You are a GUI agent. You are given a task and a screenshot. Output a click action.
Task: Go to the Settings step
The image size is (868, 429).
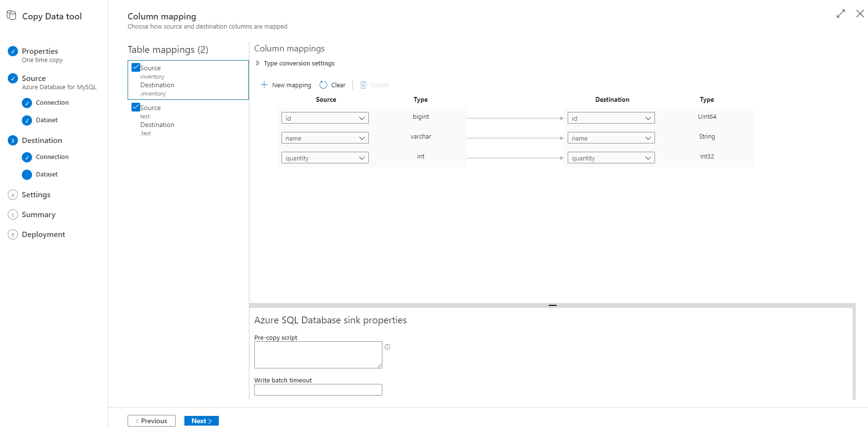tap(36, 195)
